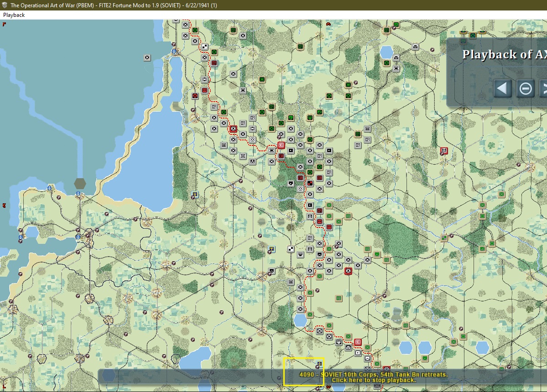
Task: Click the blue anchor port icon on the peninsula's north coast
Action: 49,188
